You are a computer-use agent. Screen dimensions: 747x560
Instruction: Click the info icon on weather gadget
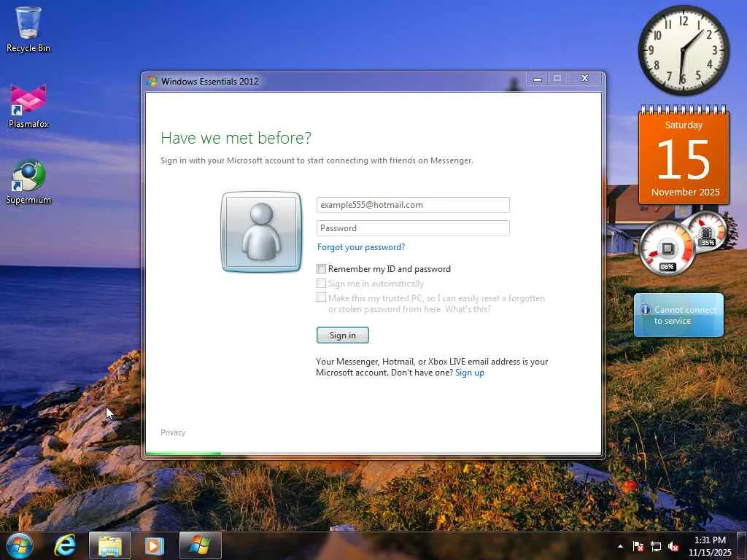pos(646,310)
